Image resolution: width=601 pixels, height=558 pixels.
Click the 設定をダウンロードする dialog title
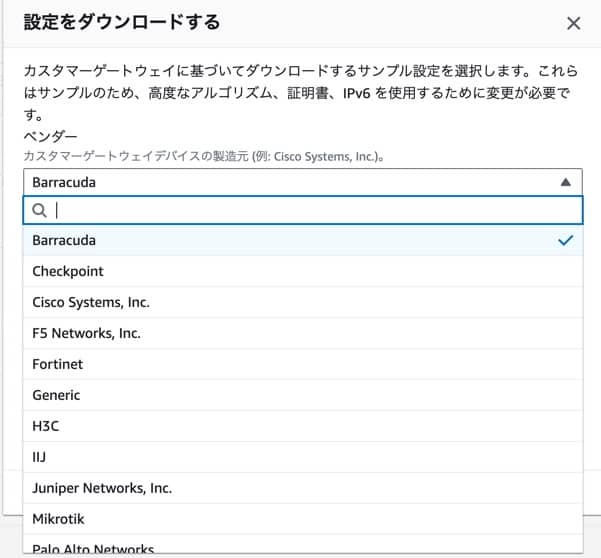coord(122,22)
